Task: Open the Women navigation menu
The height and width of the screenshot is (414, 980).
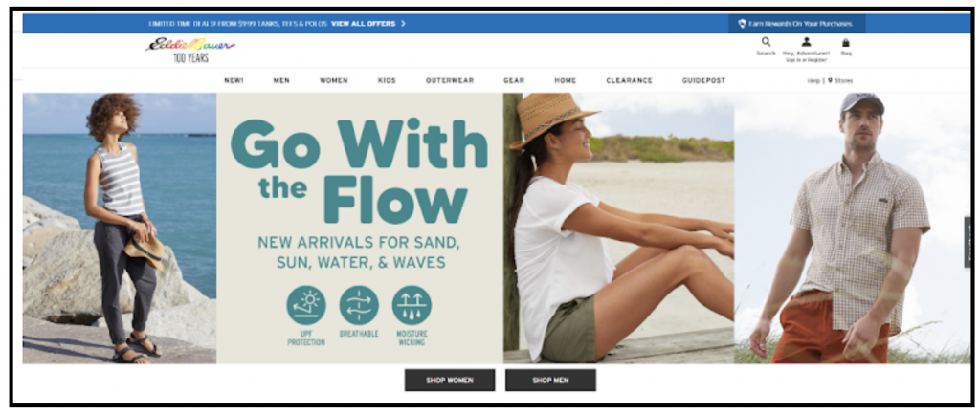Action: [334, 80]
